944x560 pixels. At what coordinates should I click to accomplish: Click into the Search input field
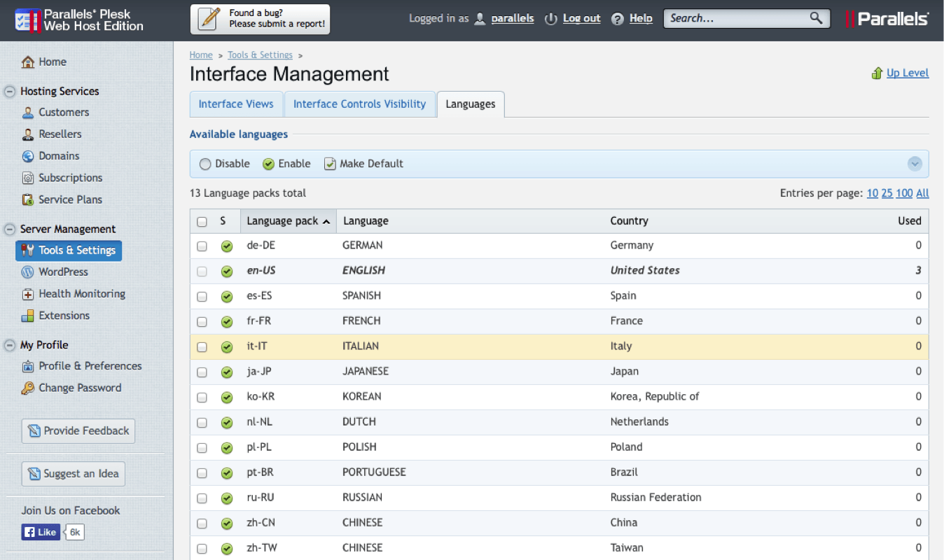[735, 19]
